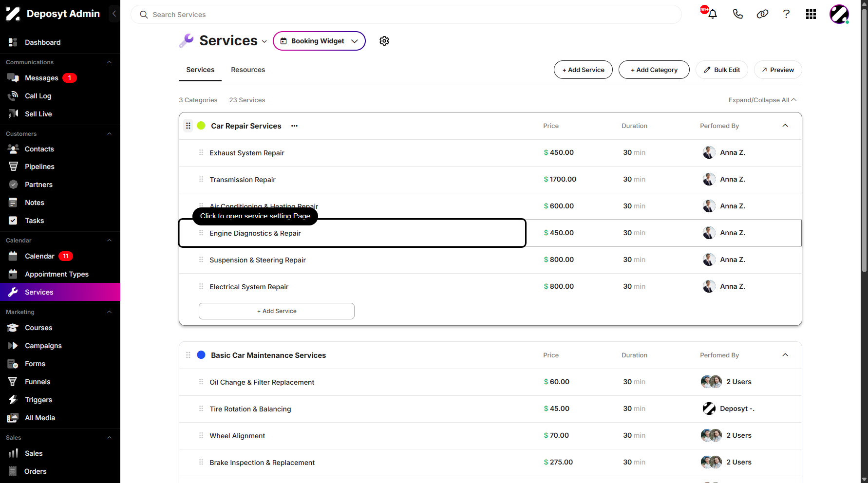Click the phone dialer icon in header
Viewport: 868px width, 483px height.
tap(737, 14)
